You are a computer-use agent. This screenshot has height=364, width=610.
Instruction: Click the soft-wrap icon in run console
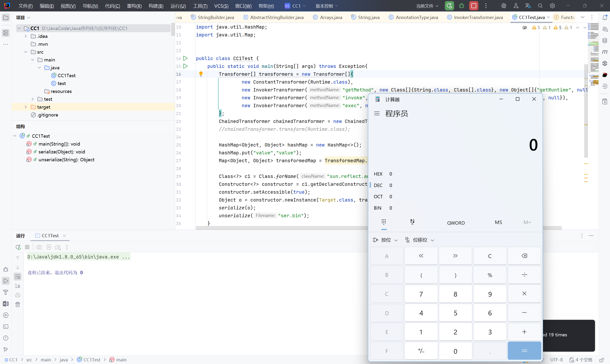coord(18,277)
